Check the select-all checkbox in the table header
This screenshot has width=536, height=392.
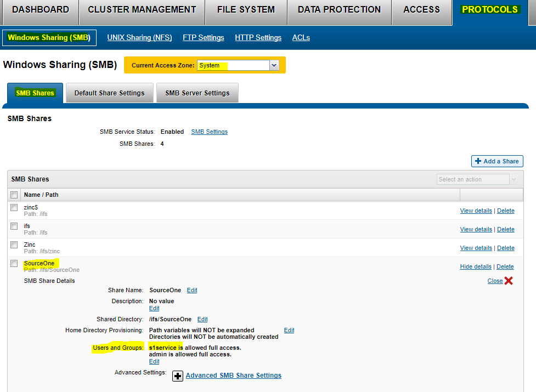pyautogui.click(x=14, y=195)
